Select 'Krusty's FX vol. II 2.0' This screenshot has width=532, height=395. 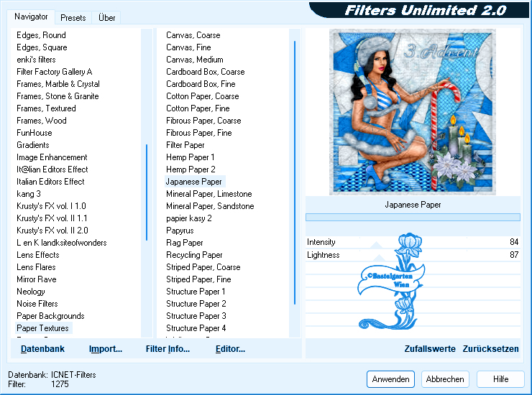tap(52, 231)
